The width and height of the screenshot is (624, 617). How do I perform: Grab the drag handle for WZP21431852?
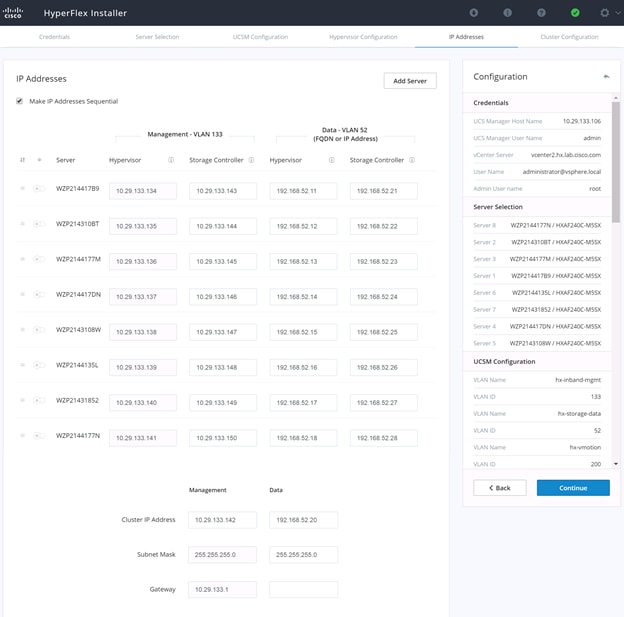tap(22, 400)
